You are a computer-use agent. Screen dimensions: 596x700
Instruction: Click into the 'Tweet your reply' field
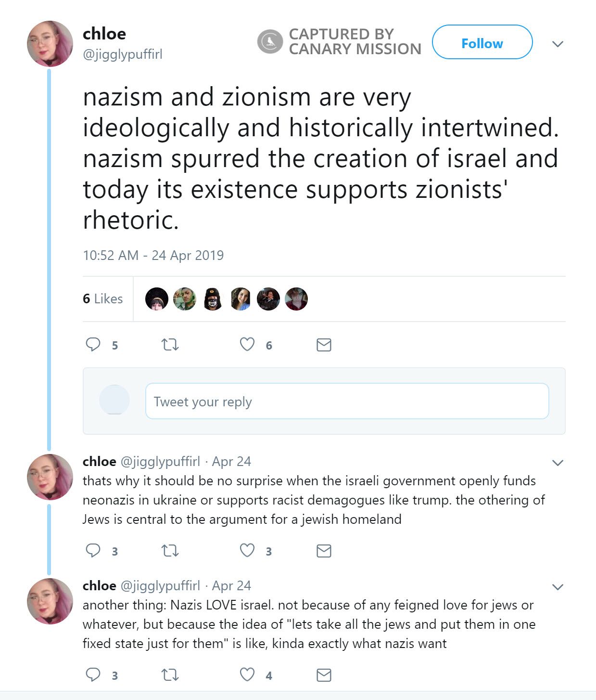(x=347, y=401)
